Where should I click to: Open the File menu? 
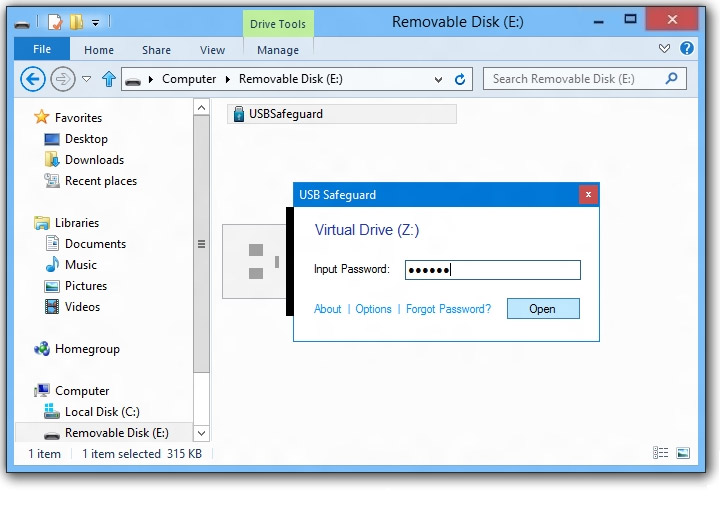pos(42,49)
